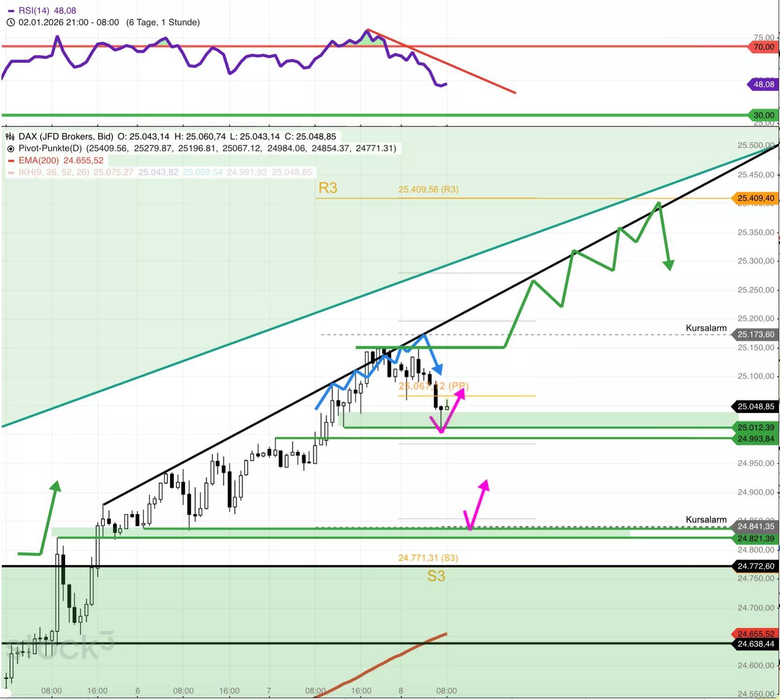Click the orange 25.409,40 price tag
Viewport: 780px width, 700px height.
[x=755, y=198]
